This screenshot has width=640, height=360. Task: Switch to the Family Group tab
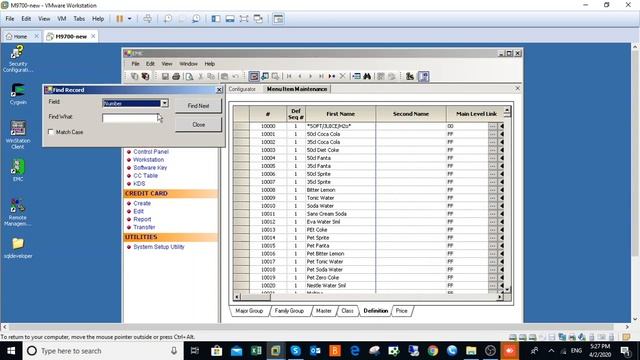click(289, 311)
